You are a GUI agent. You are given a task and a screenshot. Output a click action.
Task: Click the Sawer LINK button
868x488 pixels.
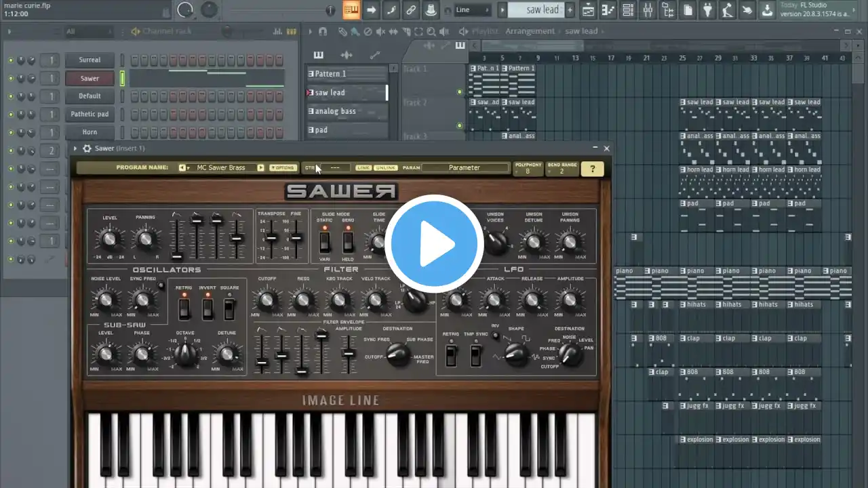[363, 167]
